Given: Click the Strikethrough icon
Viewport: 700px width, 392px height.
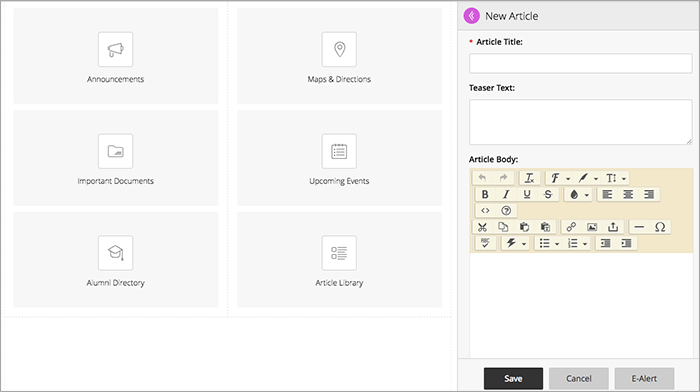Looking at the screenshot, I should coord(548,194).
